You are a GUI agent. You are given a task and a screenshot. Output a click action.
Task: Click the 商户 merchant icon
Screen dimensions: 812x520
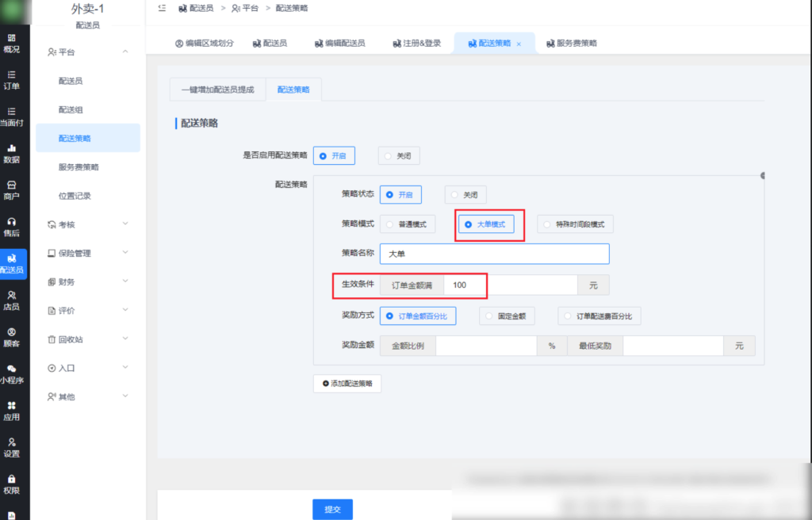13,186
